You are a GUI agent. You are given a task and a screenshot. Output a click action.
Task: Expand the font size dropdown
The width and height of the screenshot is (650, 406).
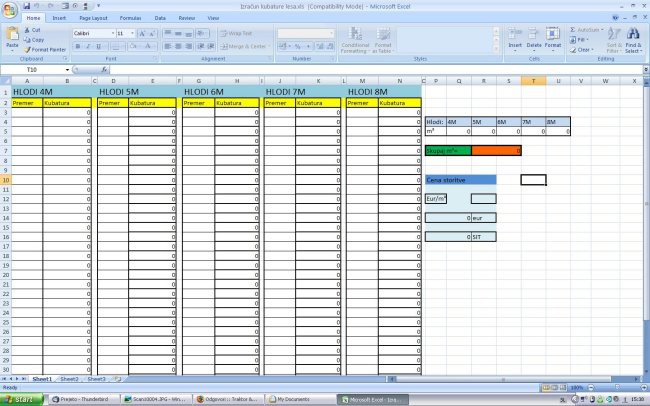point(132,33)
